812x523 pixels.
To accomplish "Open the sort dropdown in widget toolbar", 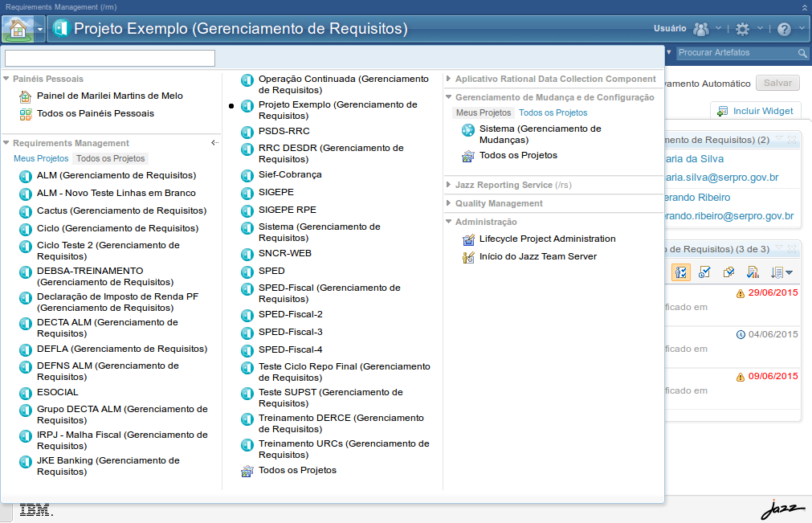I will pyautogui.click(x=781, y=272).
